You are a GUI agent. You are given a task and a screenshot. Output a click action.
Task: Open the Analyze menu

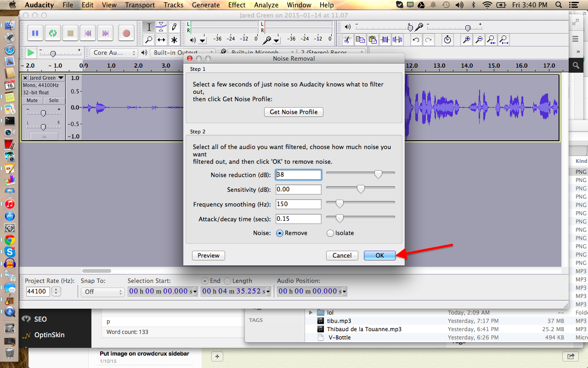pos(266,5)
